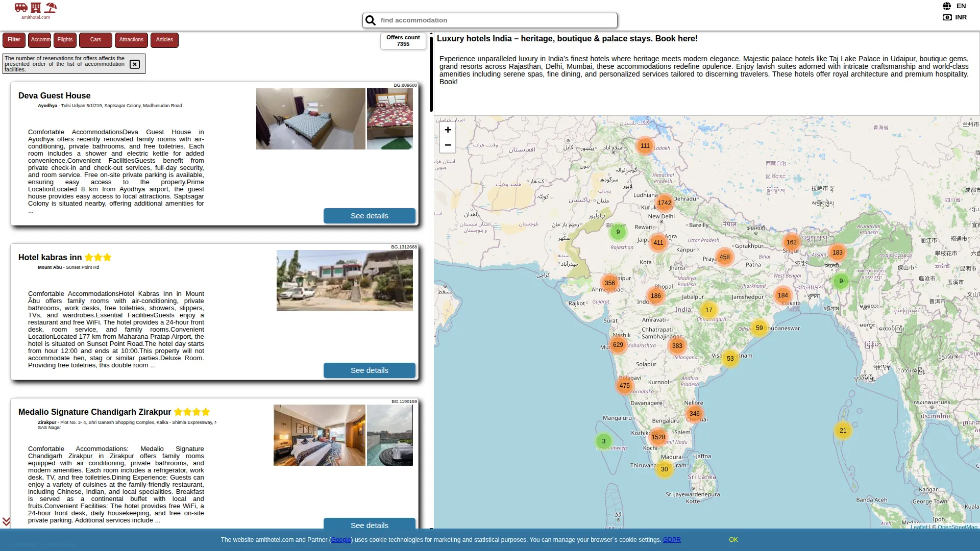
Task: View Hotel kabras inn exterior photo
Action: pyautogui.click(x=345, y=281)
